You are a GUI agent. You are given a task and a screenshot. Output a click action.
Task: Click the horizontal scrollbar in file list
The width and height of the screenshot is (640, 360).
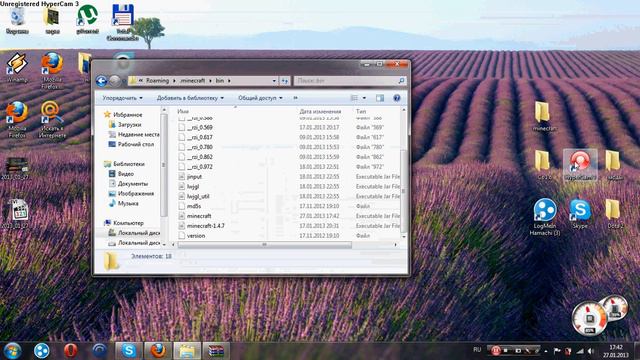(264, 244)
